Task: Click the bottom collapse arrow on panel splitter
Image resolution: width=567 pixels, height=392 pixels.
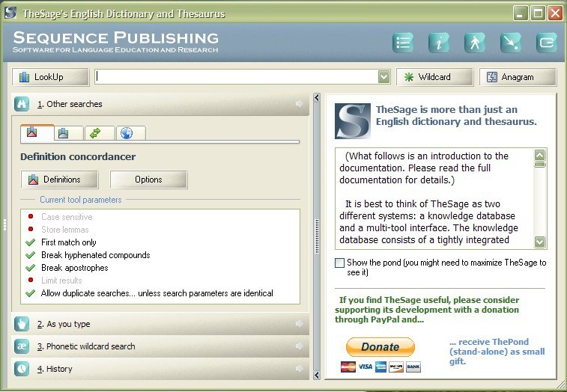Action: [317, 375]
